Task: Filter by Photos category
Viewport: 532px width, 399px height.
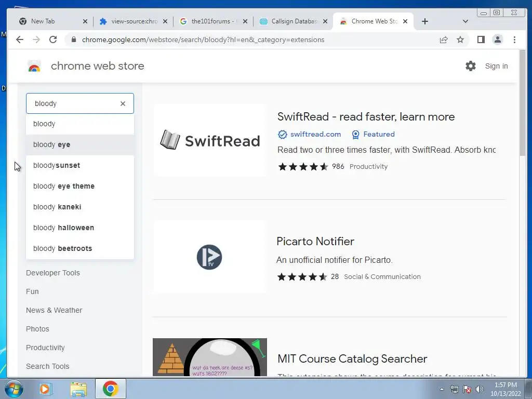Action: pos(37,329)
